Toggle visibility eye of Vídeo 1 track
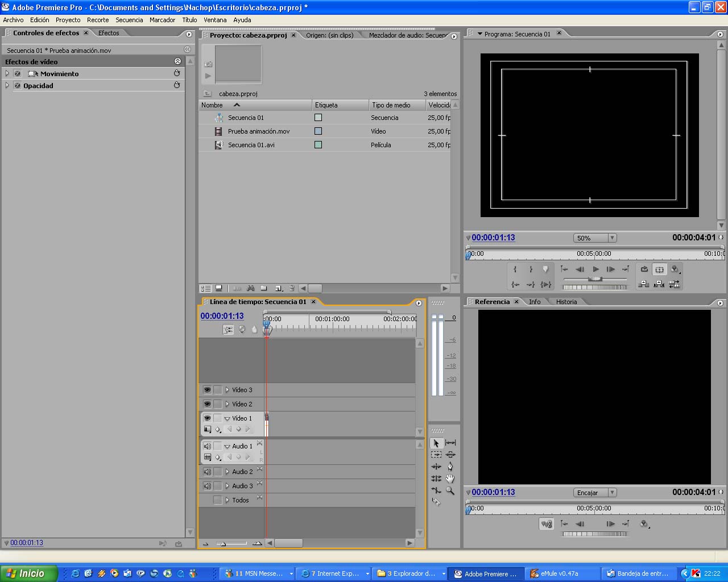 207,418
